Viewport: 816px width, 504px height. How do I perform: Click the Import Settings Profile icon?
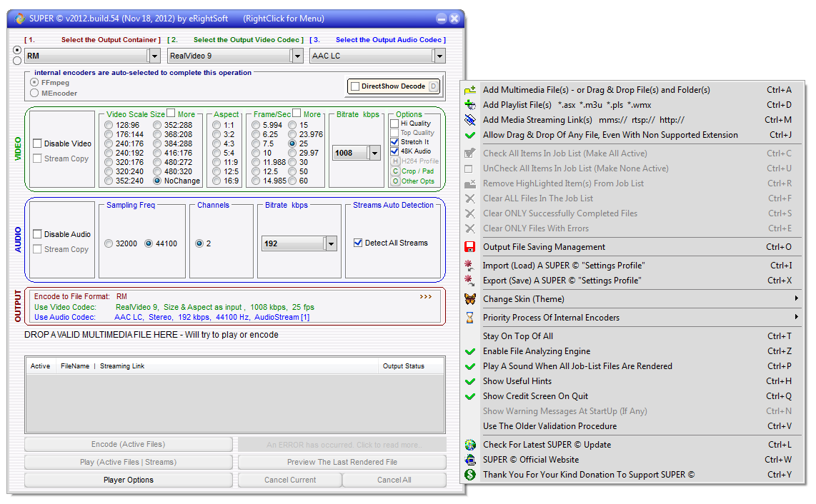[x=470, y=266]
